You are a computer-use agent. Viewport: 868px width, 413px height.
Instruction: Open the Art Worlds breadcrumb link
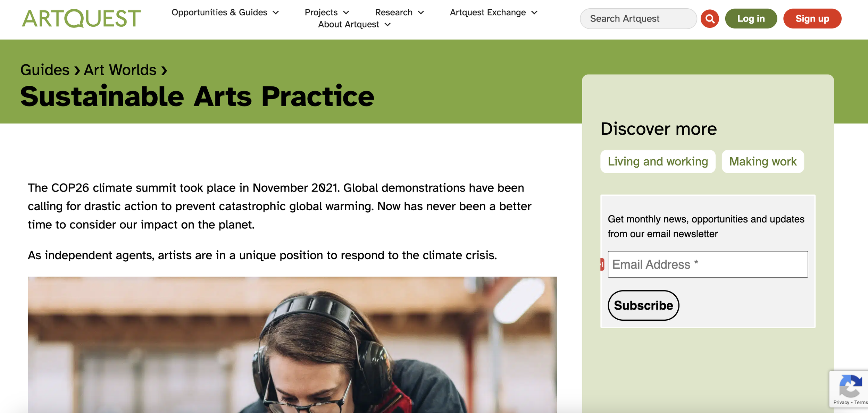pos(120,70)
